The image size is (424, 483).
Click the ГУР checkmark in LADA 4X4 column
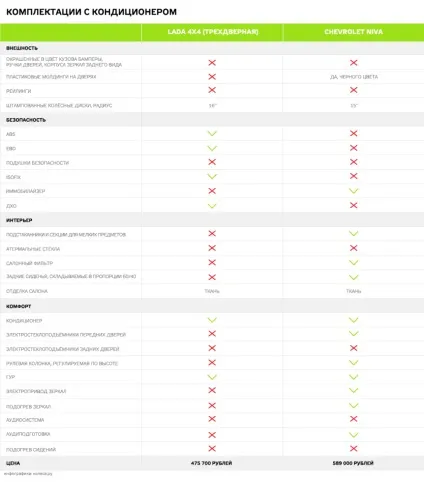click(x=212, y=377)
